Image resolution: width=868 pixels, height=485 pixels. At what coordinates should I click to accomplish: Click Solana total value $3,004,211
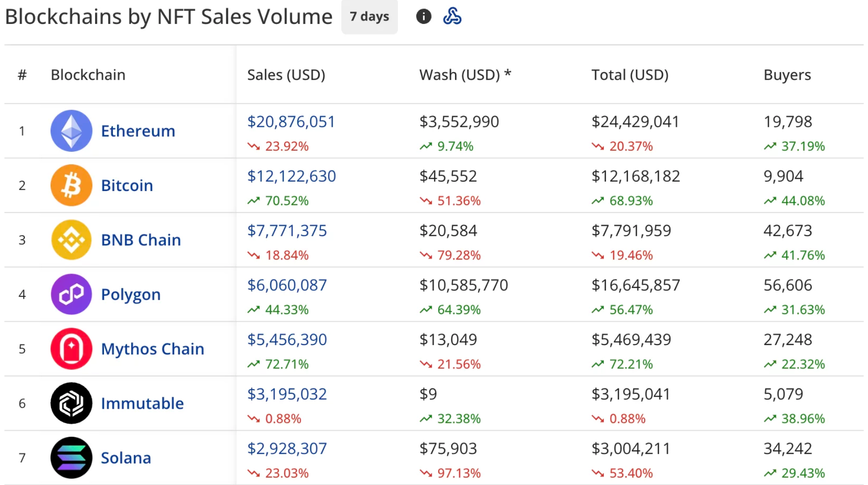pyautogui.click(x=631, y=448)
